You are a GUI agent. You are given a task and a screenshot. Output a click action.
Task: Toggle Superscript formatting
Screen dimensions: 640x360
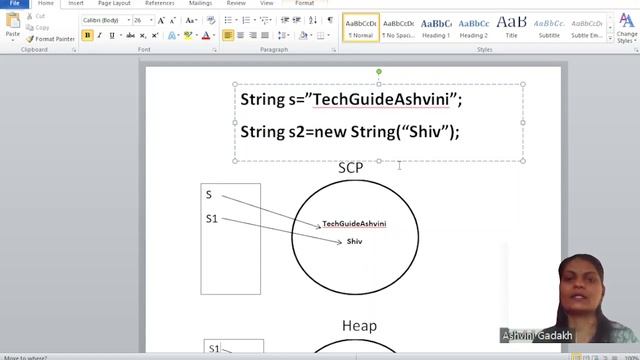pyautogui.click(x=155, y=36)
